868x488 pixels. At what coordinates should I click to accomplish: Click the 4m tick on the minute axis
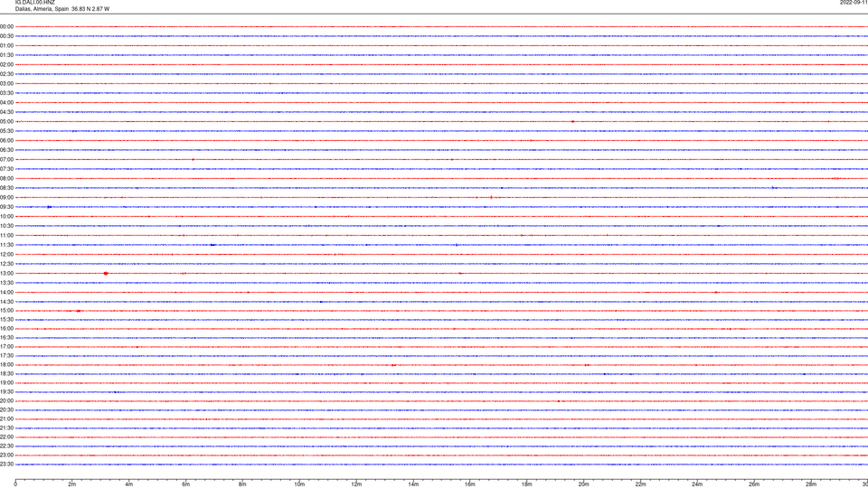point(129,484)
